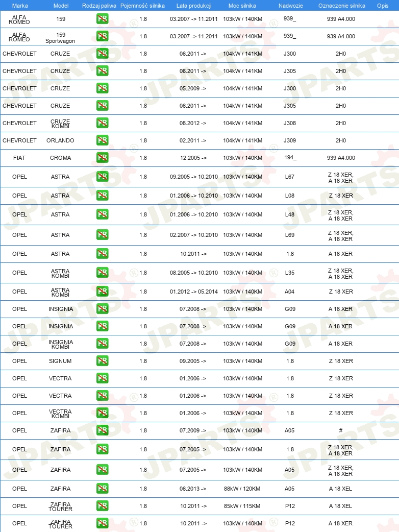Image resolution: width=399 pixels, height=532 pixels.
Task: Click the production date 05.2009 ->
Action: [x=193, y=88]
